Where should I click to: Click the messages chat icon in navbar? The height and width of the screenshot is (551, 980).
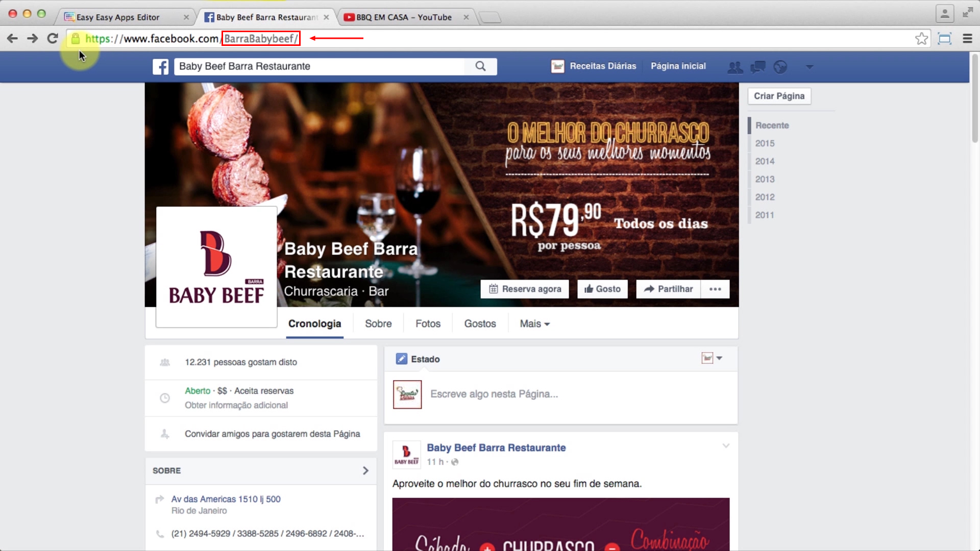pyautogui.click(x=758, y=66)
